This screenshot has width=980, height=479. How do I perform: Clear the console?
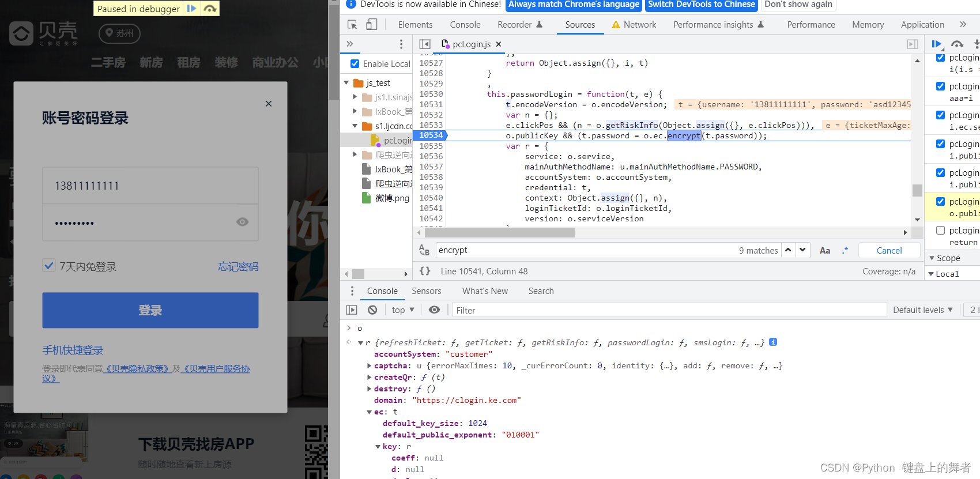372,310
